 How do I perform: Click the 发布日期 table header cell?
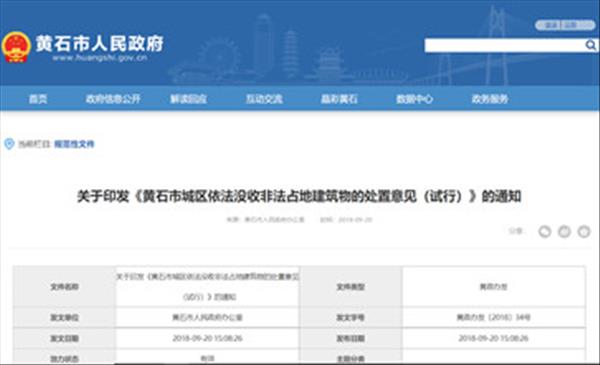351,338
